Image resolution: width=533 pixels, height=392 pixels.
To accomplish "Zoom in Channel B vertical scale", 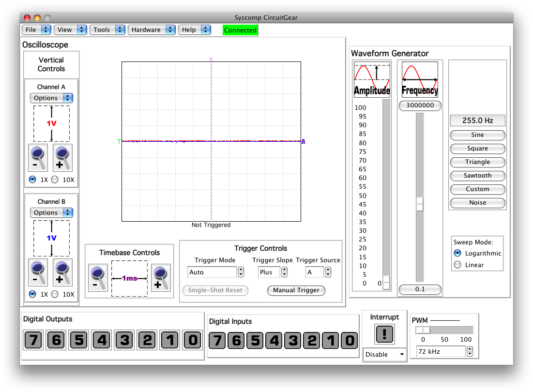I will [62, 272].
